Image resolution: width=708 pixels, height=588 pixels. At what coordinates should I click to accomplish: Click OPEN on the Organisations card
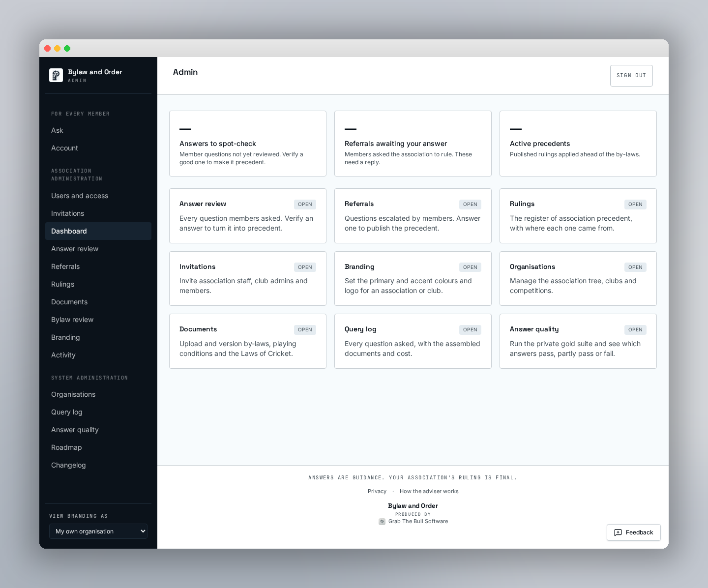[635, 267]
